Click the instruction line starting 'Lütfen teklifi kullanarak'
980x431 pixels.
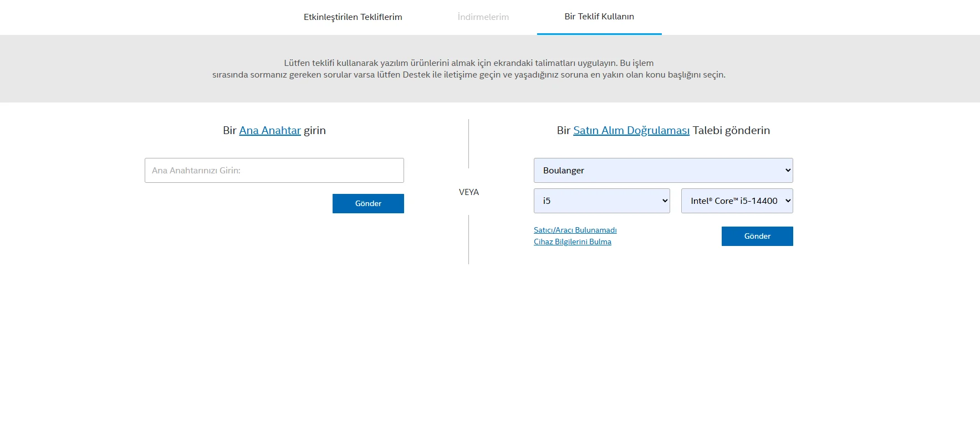[469, 63]
